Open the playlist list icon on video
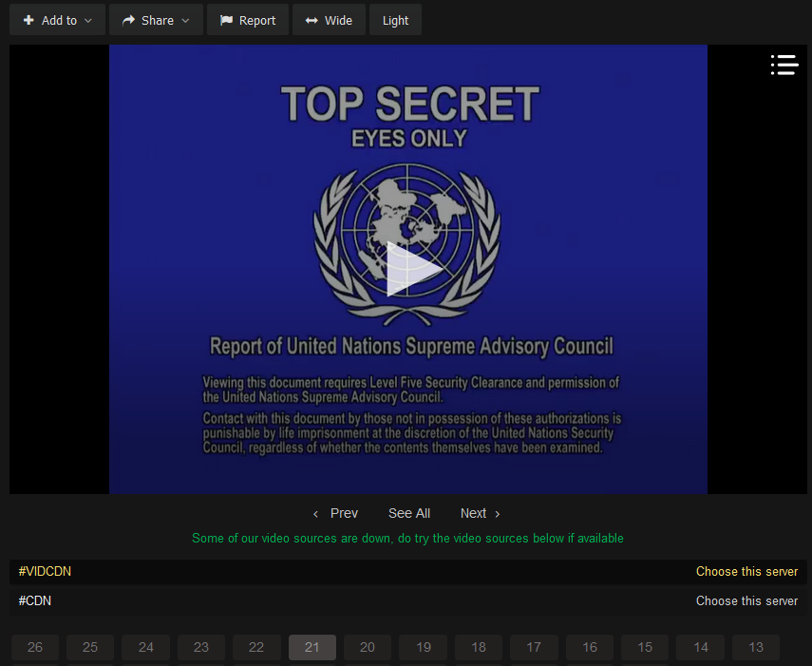Viewport: 812px width, 666px height. coord(784,66)
